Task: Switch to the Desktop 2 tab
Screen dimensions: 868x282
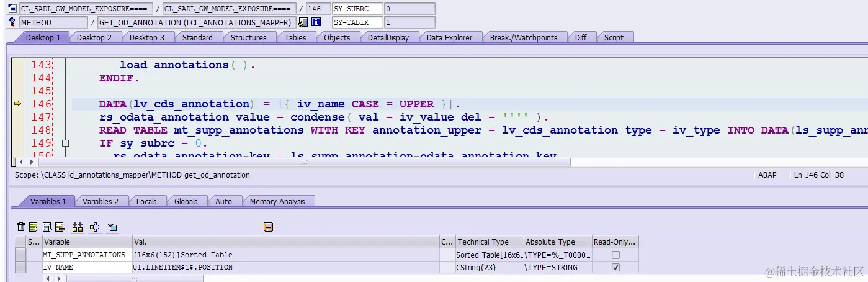Action: (x=94, y=37)
